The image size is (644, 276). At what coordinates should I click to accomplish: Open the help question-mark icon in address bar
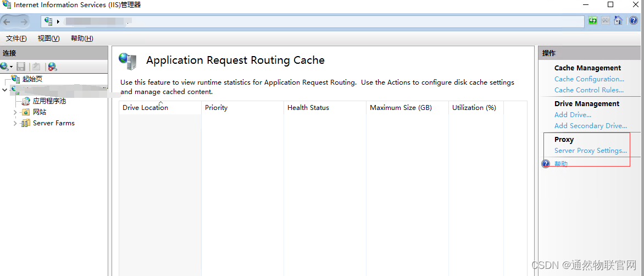634,20
